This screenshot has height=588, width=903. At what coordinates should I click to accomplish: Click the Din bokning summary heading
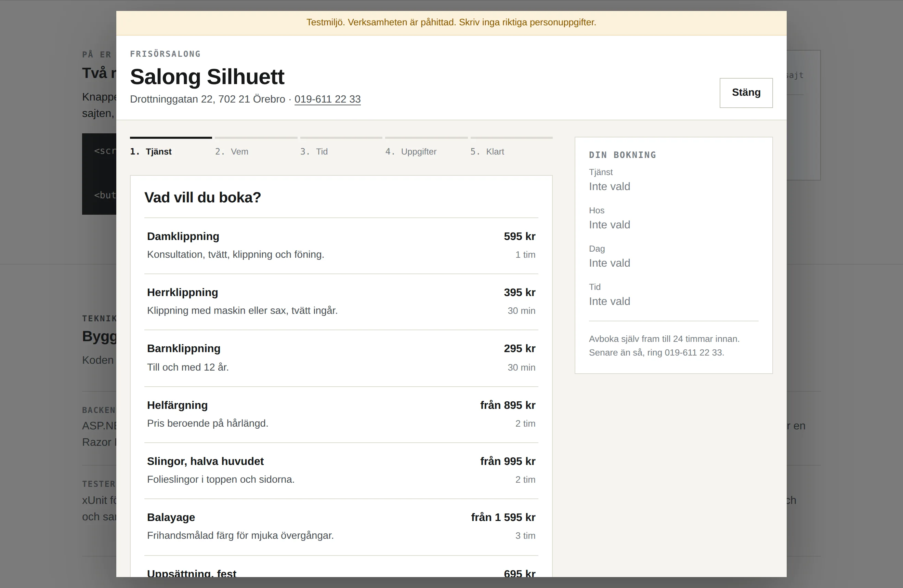pyautogui.click(x=622, y=155)
